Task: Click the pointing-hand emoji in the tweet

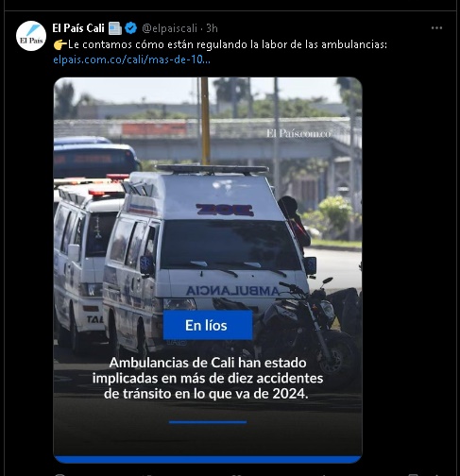Action: 60,44
